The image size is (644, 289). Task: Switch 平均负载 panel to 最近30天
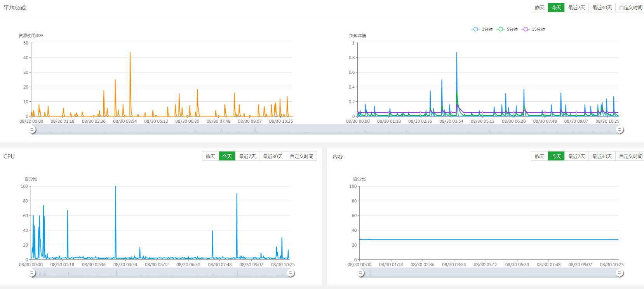point(602,8)
